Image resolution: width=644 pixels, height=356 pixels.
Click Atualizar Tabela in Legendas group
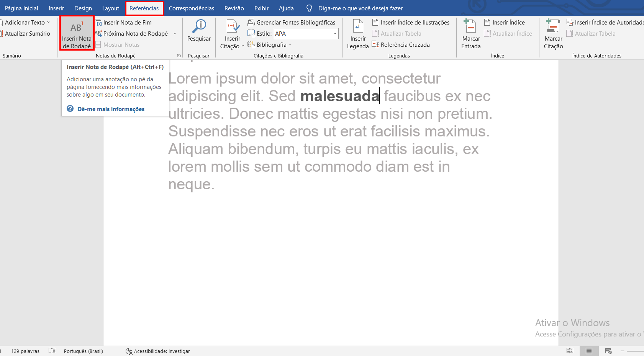[397, 34]
